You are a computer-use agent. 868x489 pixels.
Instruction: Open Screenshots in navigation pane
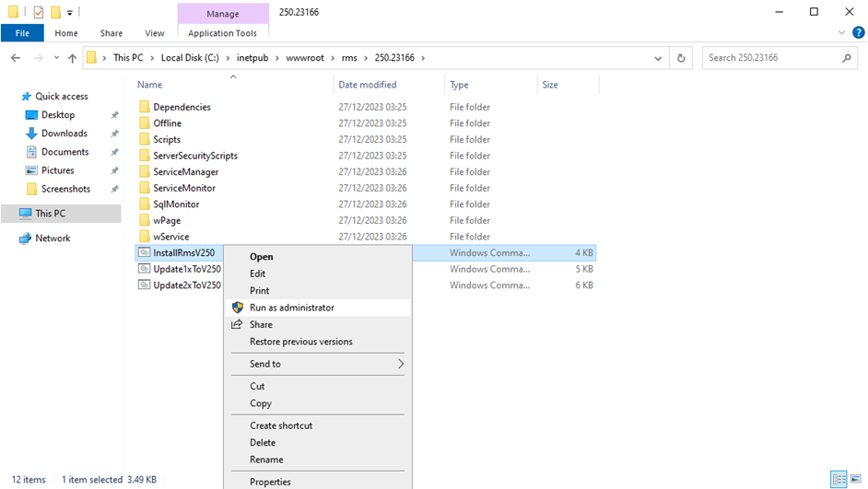(65, 189)
